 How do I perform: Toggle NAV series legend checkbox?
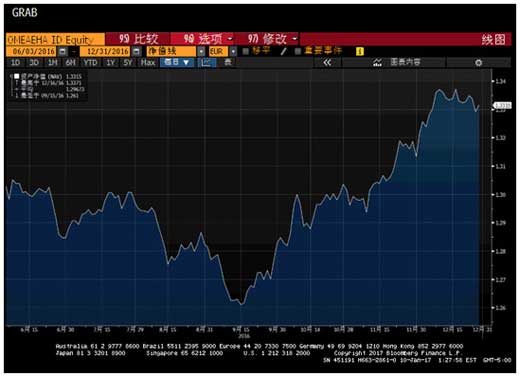(x=17, y=76)
